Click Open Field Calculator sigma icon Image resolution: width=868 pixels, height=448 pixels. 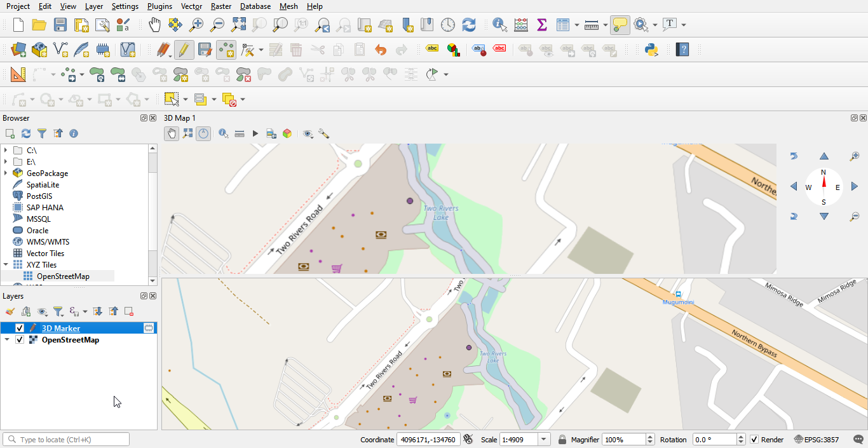pyautogui.click(x=542, y=25)
